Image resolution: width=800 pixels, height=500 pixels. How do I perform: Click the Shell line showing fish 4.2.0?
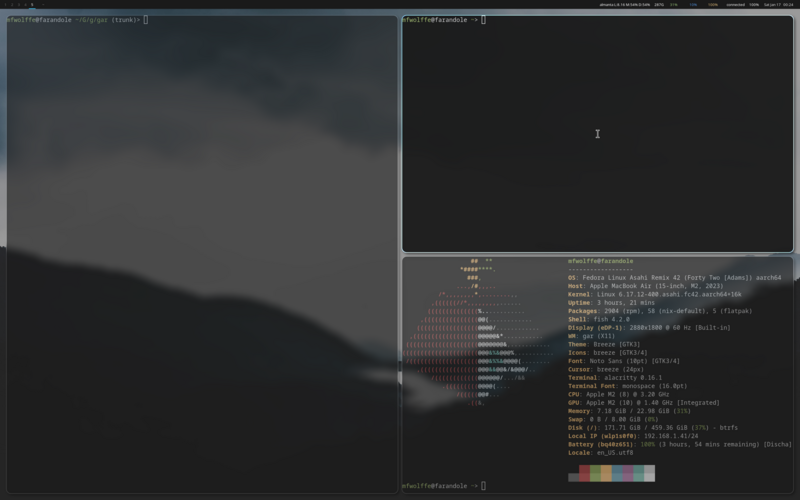[598, 319]
